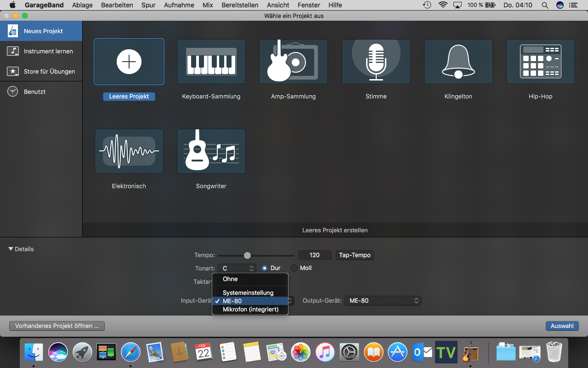Select the Leeres Projekt template icon
Screen dimensions: 588x368
[129, 62]
